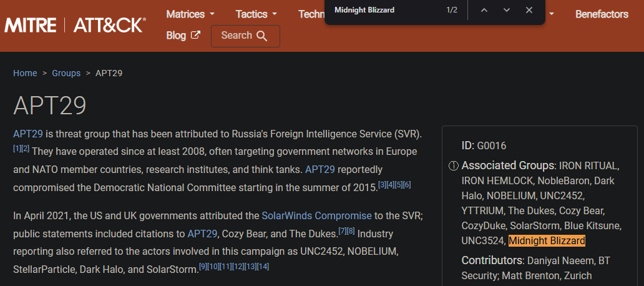The image size is (644, 286).
Task: Click citation reference [2]
Action: click(x=26, y=149)
